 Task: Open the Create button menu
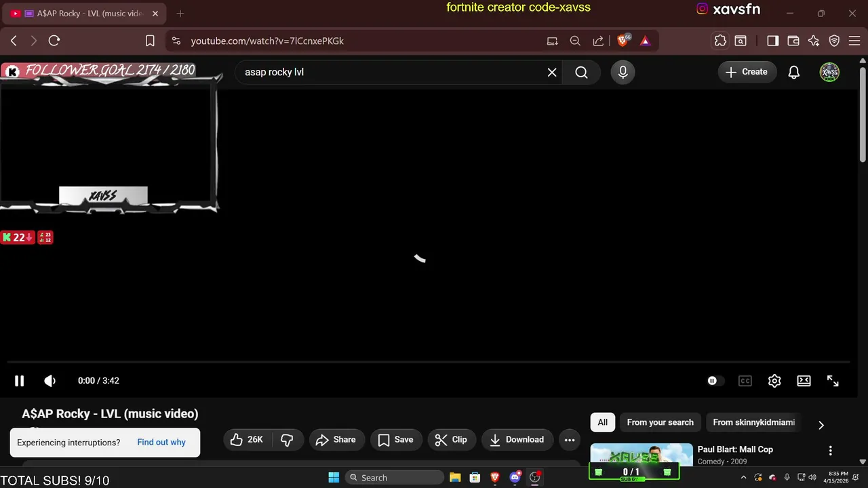pos(747,72)
